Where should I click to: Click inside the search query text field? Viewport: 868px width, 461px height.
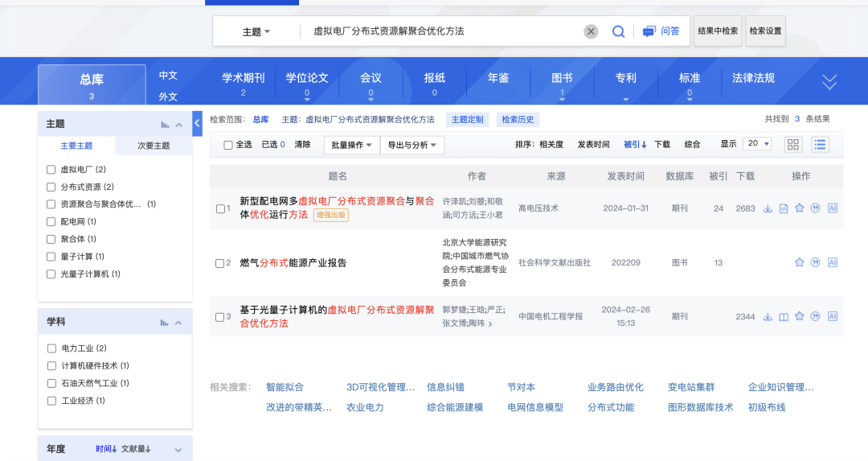[442, 31]
